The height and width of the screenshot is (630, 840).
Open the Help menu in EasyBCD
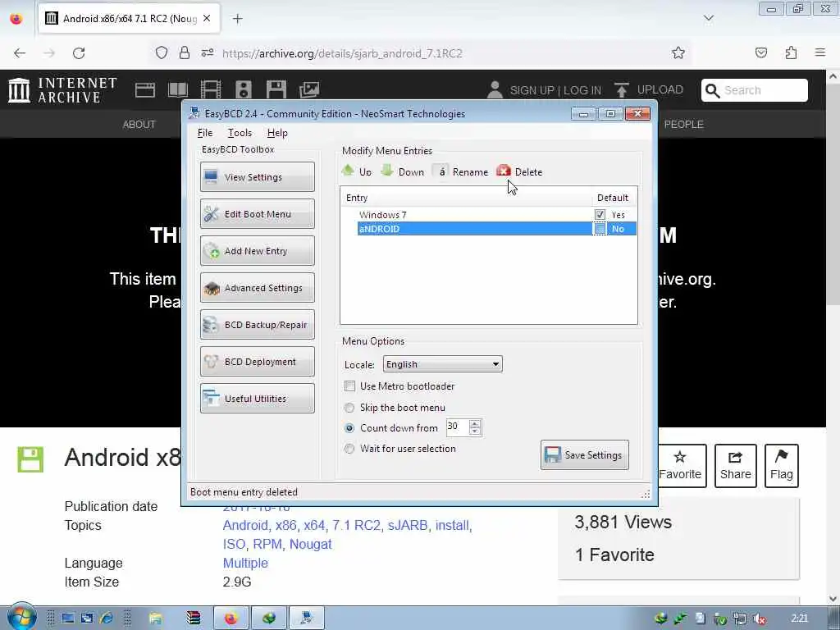(x=277, y=133)
